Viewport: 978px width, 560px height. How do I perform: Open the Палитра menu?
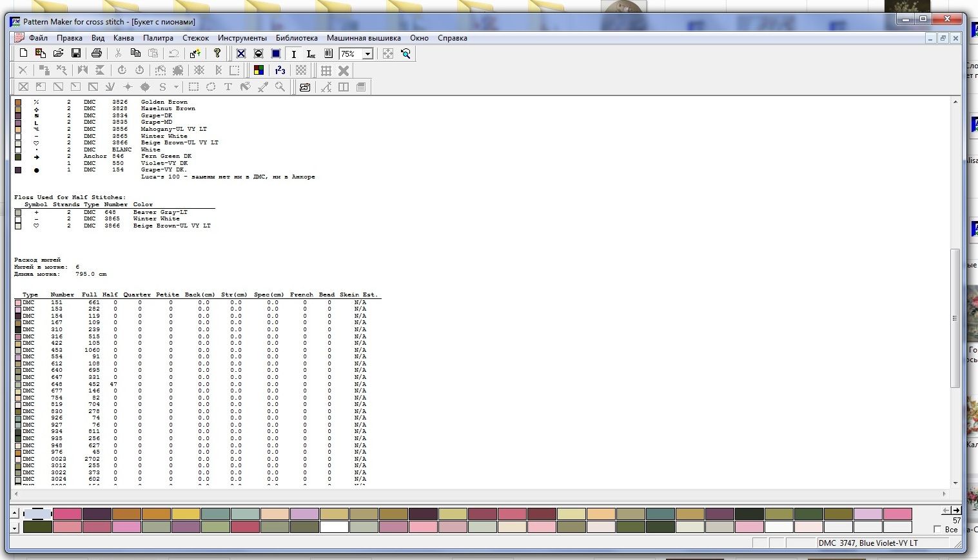click(x=158, y=38)
